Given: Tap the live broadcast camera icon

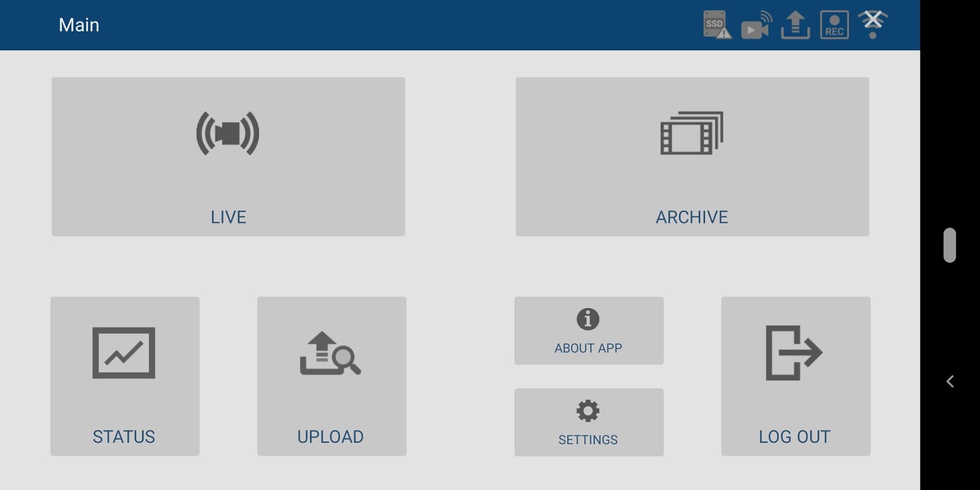Looking at the screenshot, I should pos(228,133).
